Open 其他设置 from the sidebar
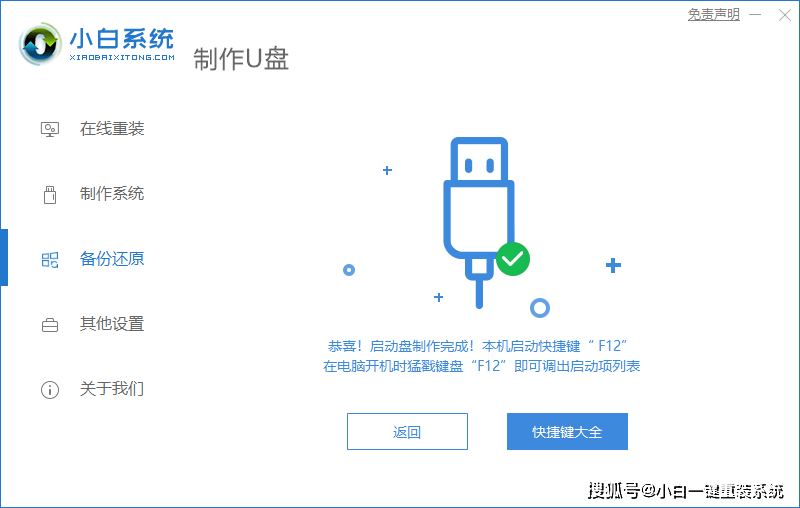 [x=112, y=324]
